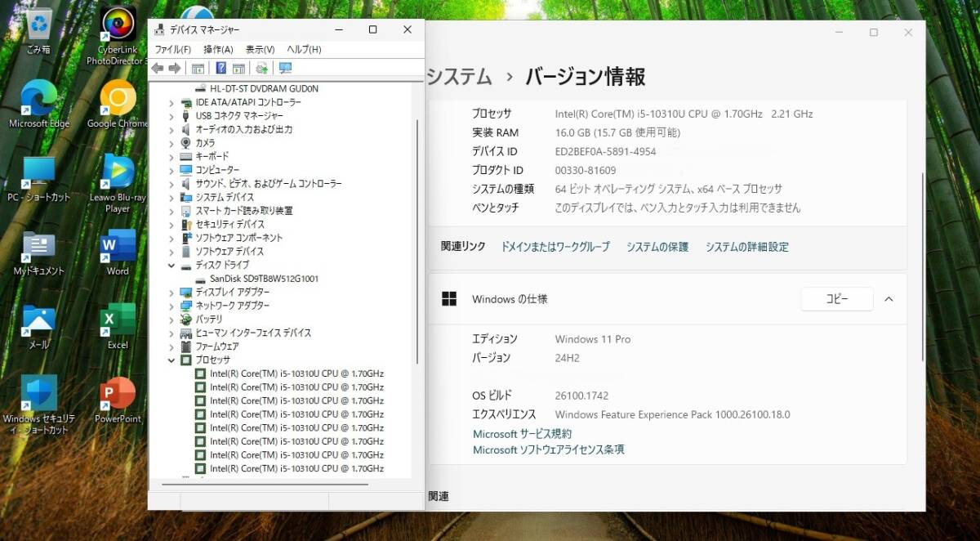Expand the Windows の仕様 section chevron
980x541 pixels.
point(889,299)
